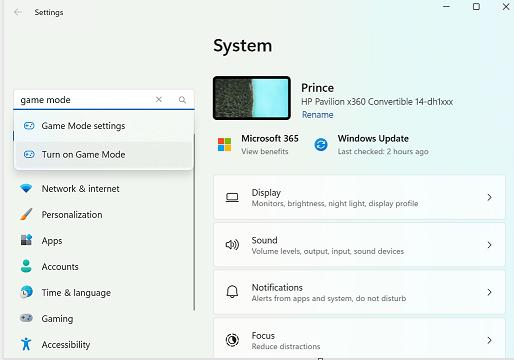This screenshot has width=514, height=360.
Task: Select Turn on Game Mode suggestion
Action: click(104, 155)
